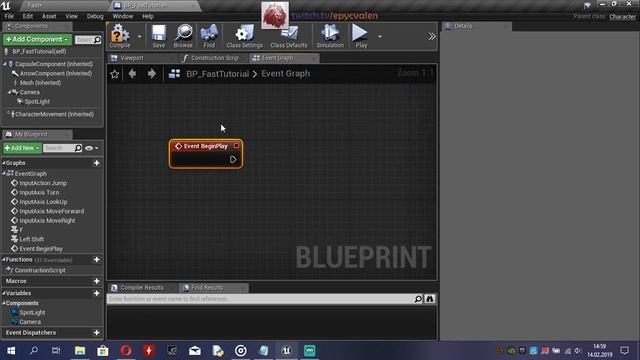Click BP_FastTutorial breadcrumb
This screenshot has width=640, height=360.
pyautogui.click(x=218, y=74)
